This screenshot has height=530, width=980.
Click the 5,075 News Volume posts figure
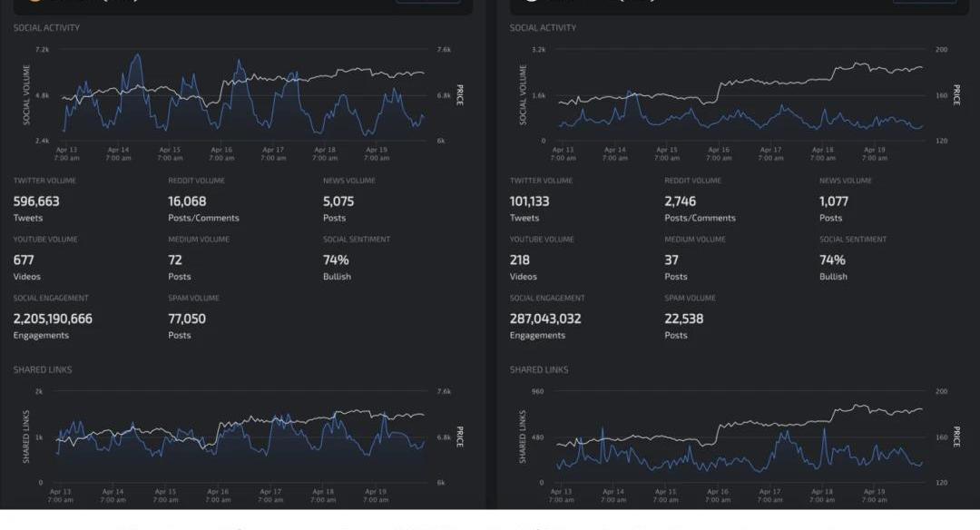click(338, 201)
